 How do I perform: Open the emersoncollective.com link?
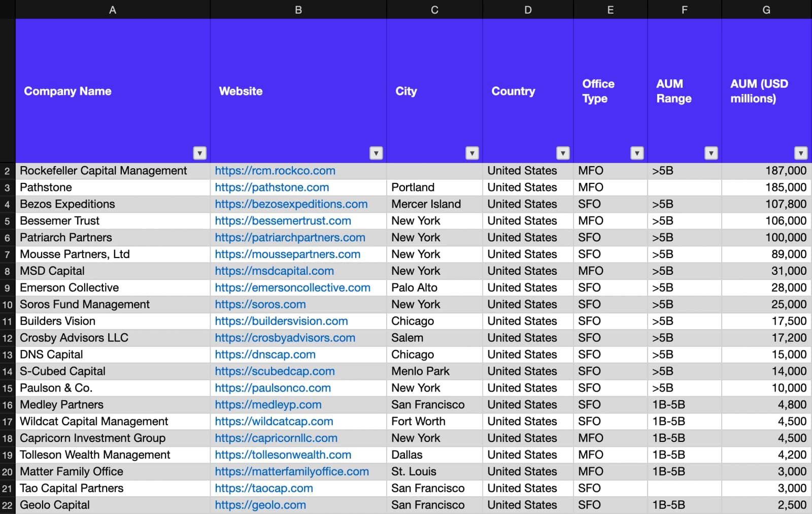[x=293, y=287]
